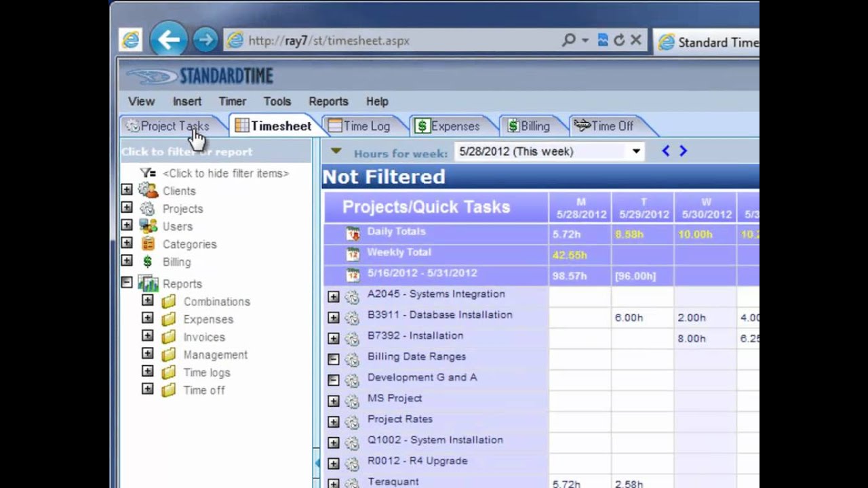Click the Refresh icon in address bar
Image resolution: width=868 pixels, height=488 pixels.
[619, 40]
